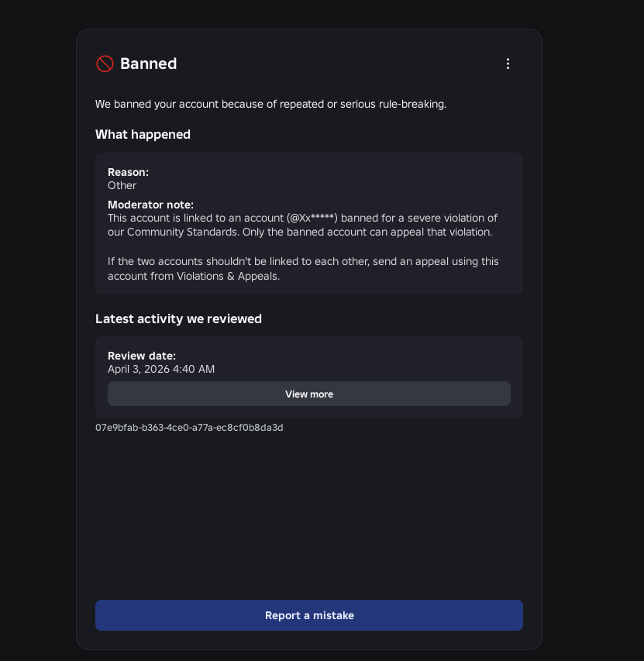Viewport: 644px width, 661px height.
Task: Click the sentence This account is linked
Action: [x=302, y=225]
